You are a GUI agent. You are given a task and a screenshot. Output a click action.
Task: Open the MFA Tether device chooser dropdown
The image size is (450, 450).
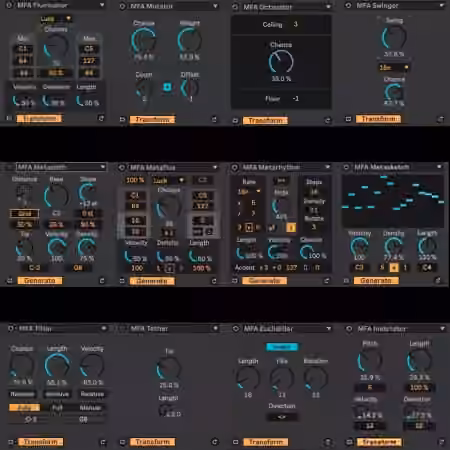coord(215,329)
